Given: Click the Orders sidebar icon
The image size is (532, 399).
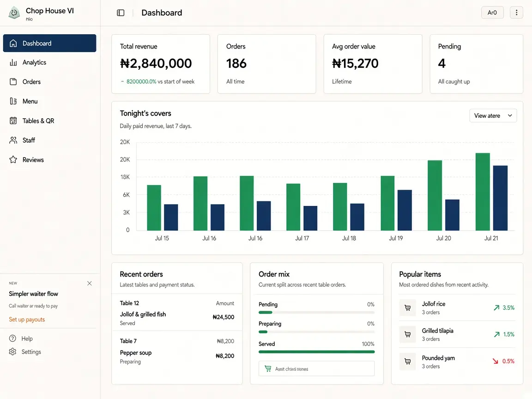Looking at the screenshot, I should (13, 82).
